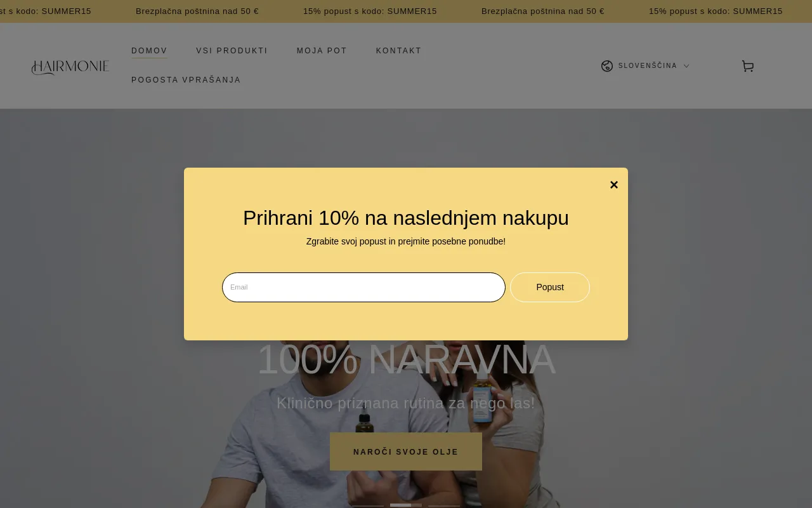The height and width of the screenshot is (508, 812).
Task: Navigate to the Kontakt page
Action: 399,51
